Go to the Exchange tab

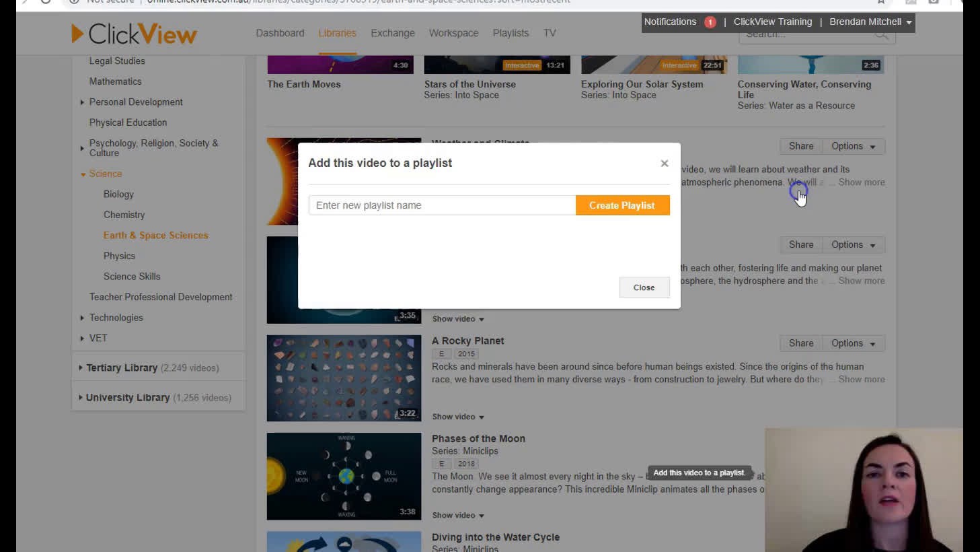pyautogui.click(x=393, y=33)
